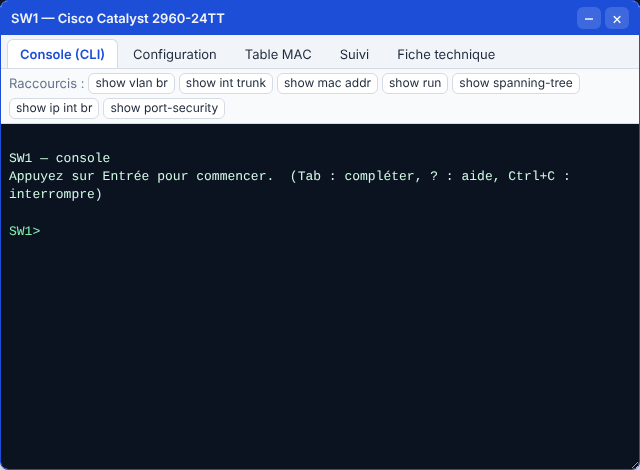The width and height of the screenshot is (640, 470).
Task: Grab the terminal resize handle in the corner
Action: 635,465
